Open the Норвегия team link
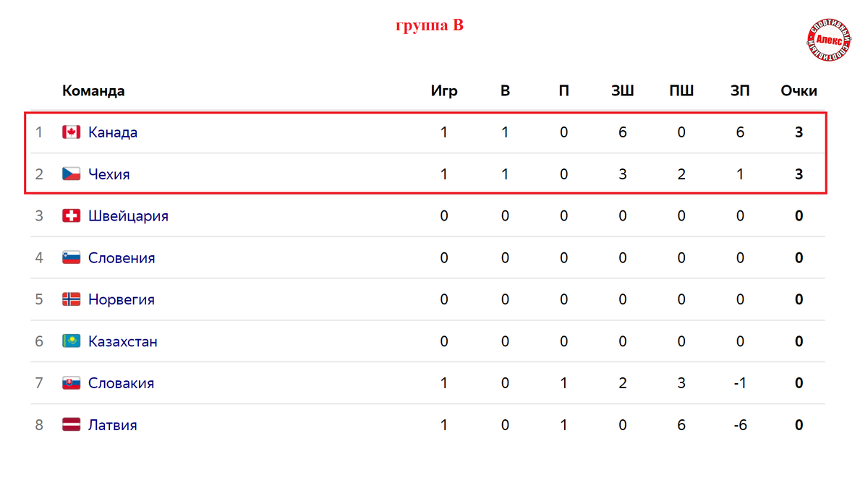 122,299
